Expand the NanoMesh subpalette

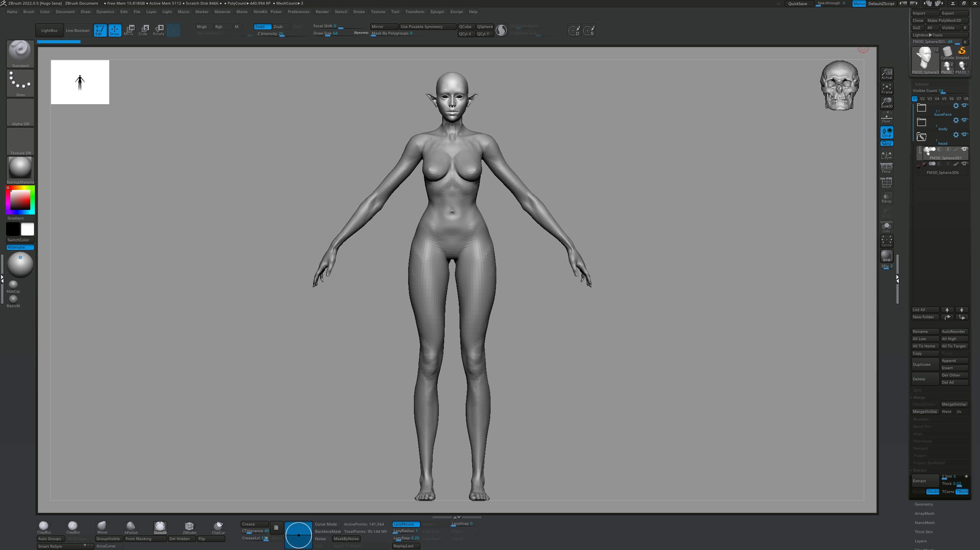[x=924, y=522]
